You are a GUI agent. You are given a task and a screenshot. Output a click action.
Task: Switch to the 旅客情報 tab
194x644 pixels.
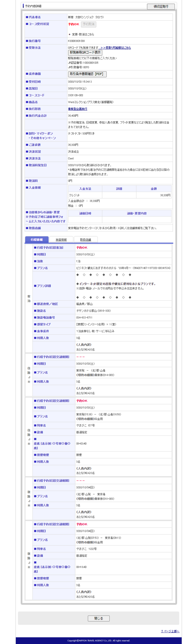[x=61, y=240]
